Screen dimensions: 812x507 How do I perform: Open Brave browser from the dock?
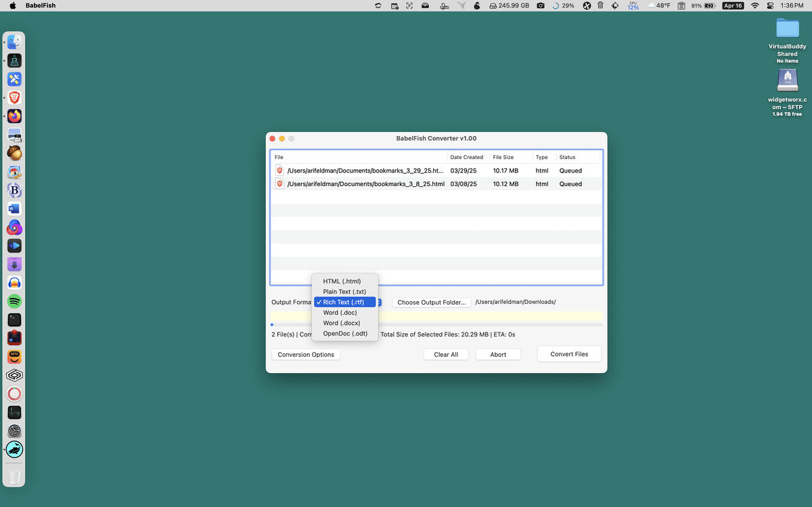[14, 97]
